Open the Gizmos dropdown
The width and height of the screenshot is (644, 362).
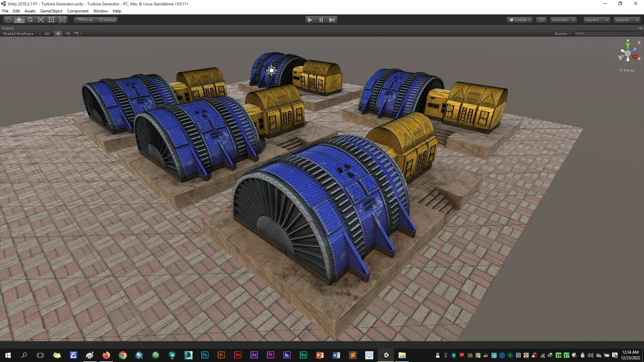point(562,34)
